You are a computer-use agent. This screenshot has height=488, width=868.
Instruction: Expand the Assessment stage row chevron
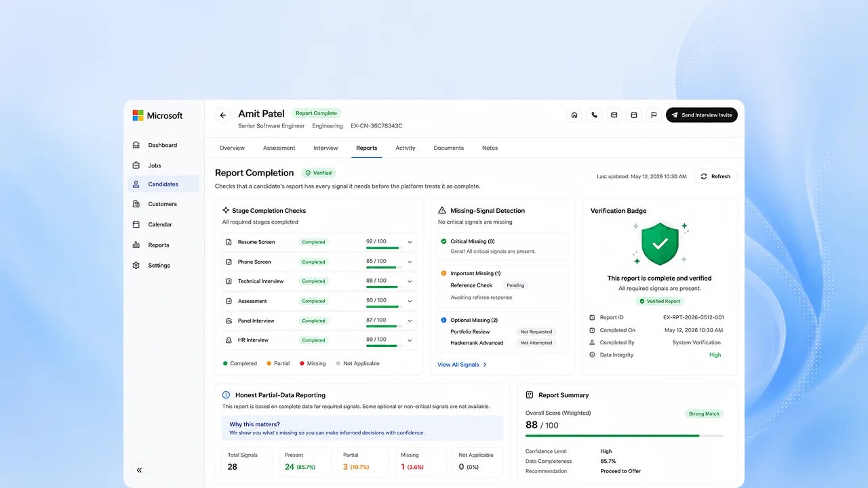pos(410,301)
